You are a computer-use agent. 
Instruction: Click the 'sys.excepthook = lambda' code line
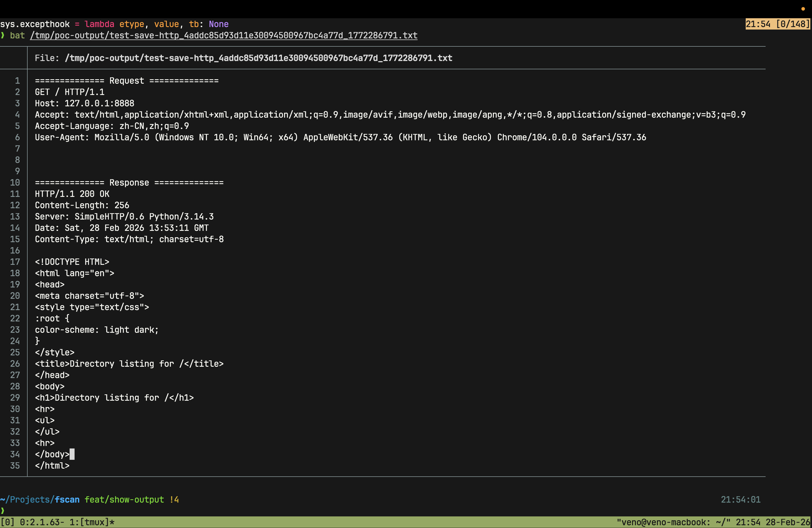pyautogui.click(x=114, y=24)
